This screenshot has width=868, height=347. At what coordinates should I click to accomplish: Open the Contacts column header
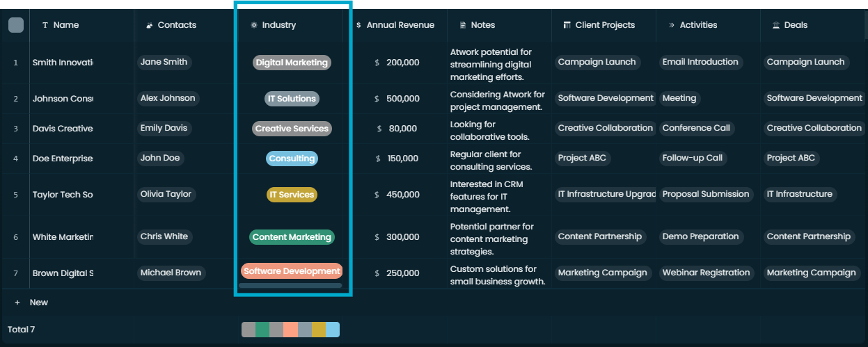pyautogui.click(x=186, y=25)
